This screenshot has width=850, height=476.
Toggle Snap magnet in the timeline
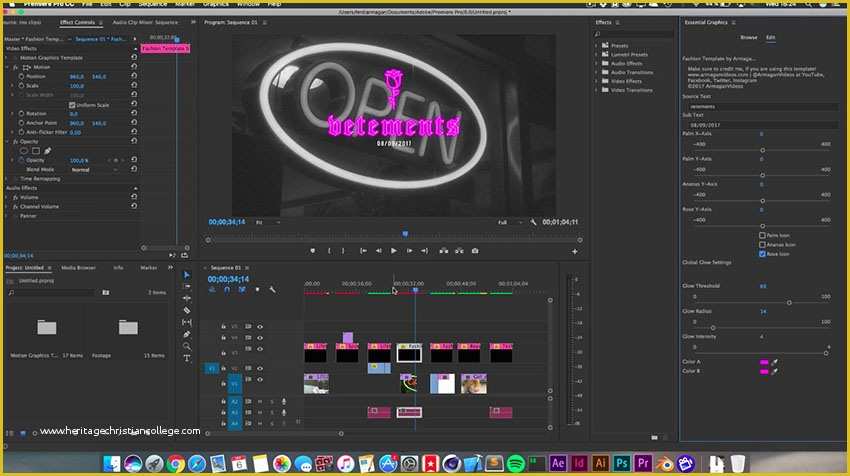[x=227, y=290]
